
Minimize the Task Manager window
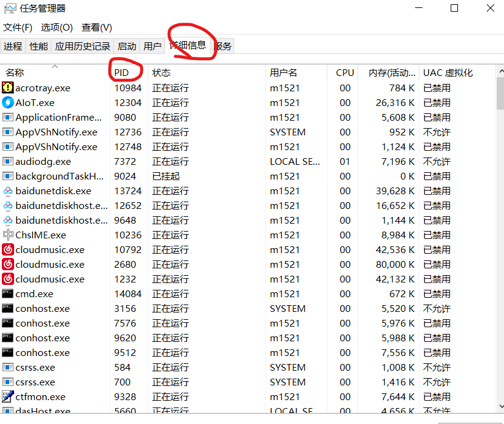click(x=419, y=8)
